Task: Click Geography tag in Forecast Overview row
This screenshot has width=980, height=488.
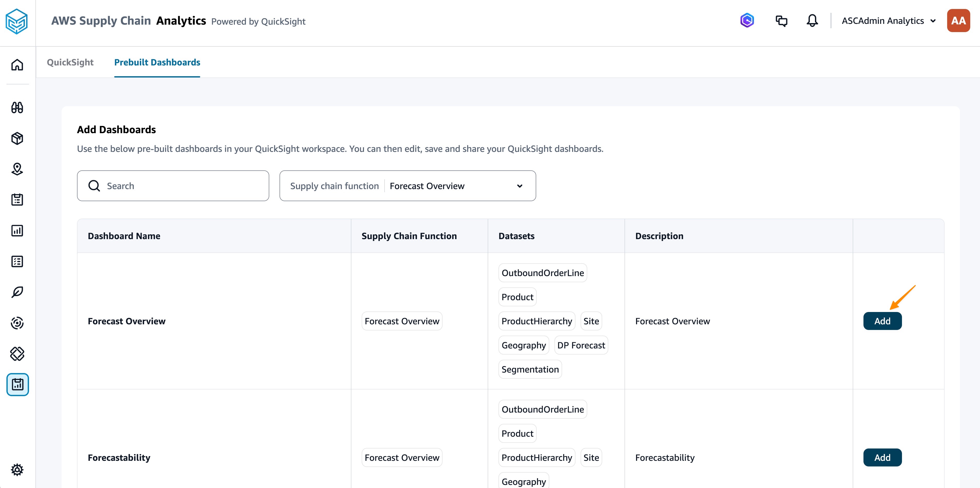Action: [523, 345]
